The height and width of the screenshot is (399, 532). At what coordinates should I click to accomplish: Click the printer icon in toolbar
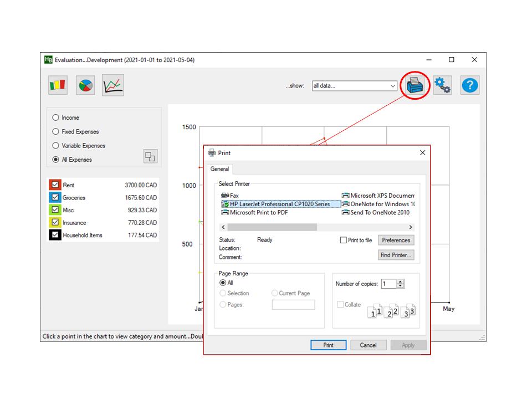[415, 85]
